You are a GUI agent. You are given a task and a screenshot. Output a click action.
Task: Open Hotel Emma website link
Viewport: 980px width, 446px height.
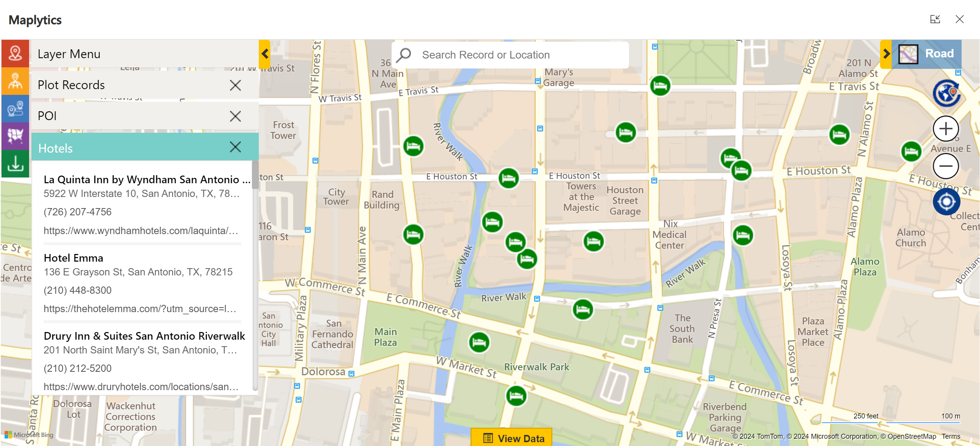(x=140, y=309)
